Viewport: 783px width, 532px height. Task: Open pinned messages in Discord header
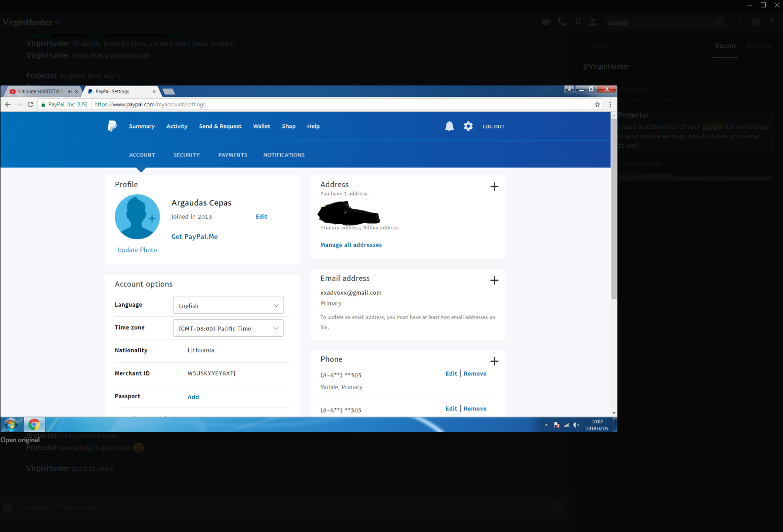[x=577, y=22]
